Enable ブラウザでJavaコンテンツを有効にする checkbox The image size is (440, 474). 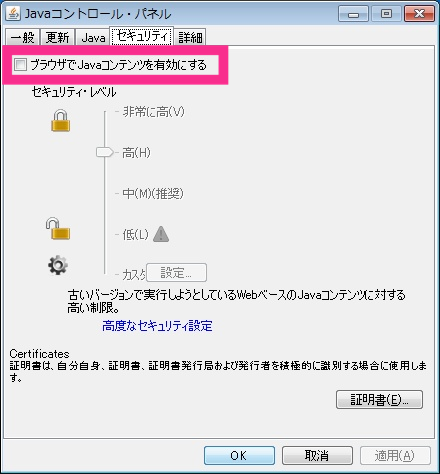coord(20,64)
